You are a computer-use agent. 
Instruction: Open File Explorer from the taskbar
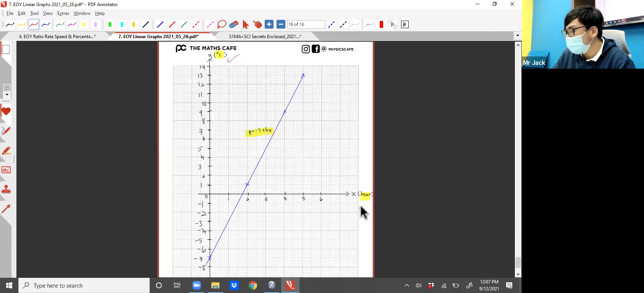coord(215,285)
